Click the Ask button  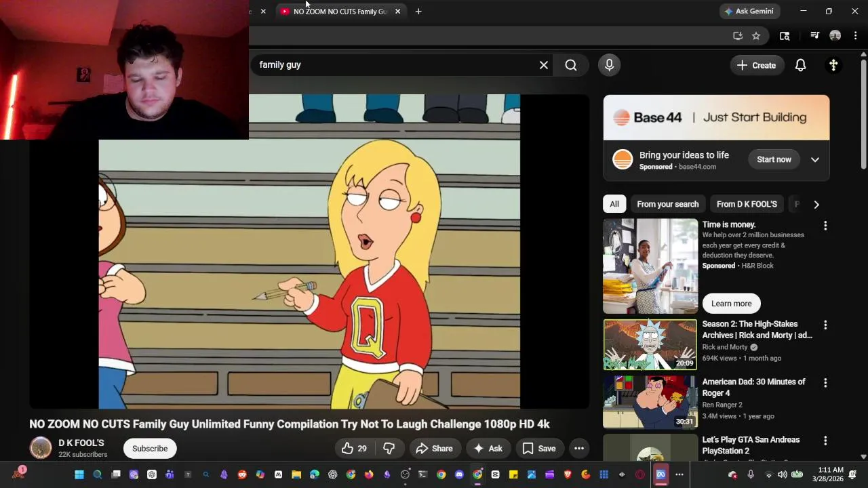pyautogui.click(x=488, y=449)
